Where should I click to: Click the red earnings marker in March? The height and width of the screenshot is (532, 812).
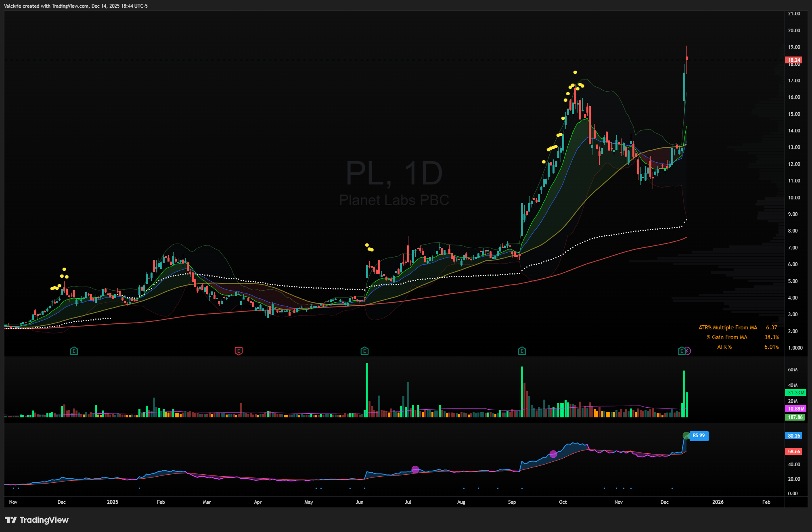pos(239,351)
